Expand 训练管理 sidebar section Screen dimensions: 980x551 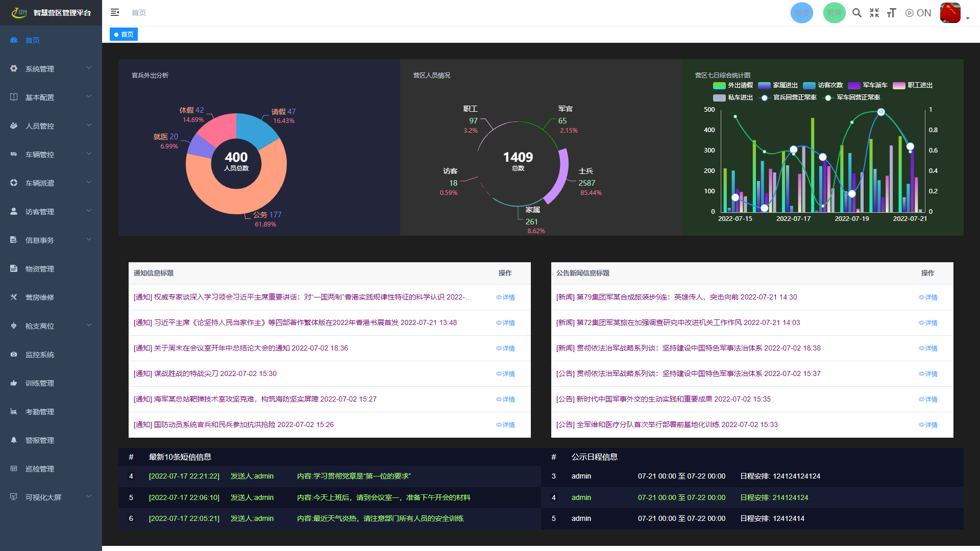pyautogui.click(x=51, y=383)
